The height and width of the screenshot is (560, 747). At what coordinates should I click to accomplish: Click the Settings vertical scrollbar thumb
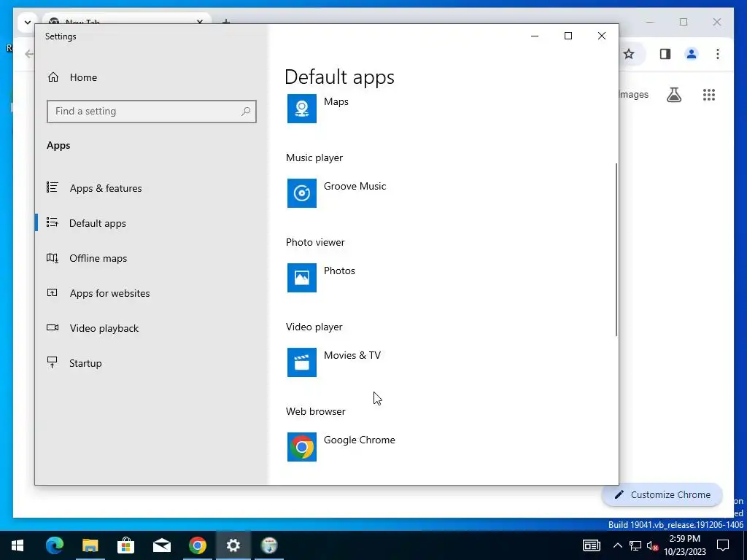coord(616,249)
